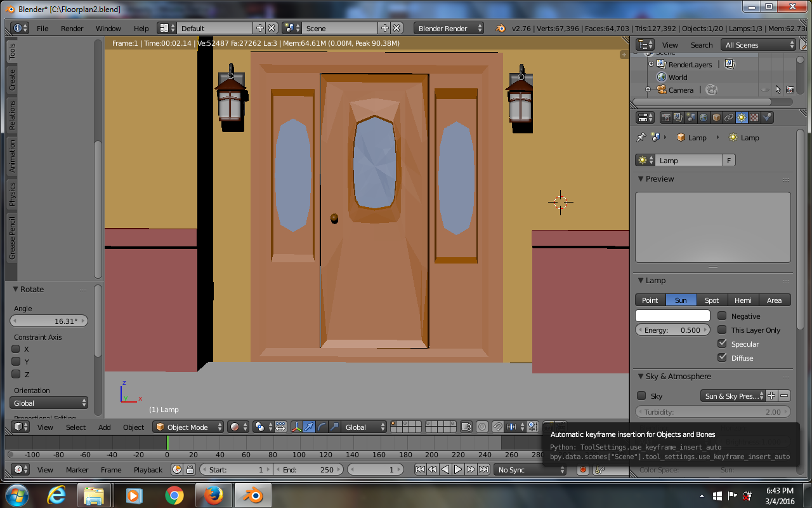This screenshot has width=812, height=508.
Task: Toggle the timeline preview range clock icon
Action: (x=176, y=470)
